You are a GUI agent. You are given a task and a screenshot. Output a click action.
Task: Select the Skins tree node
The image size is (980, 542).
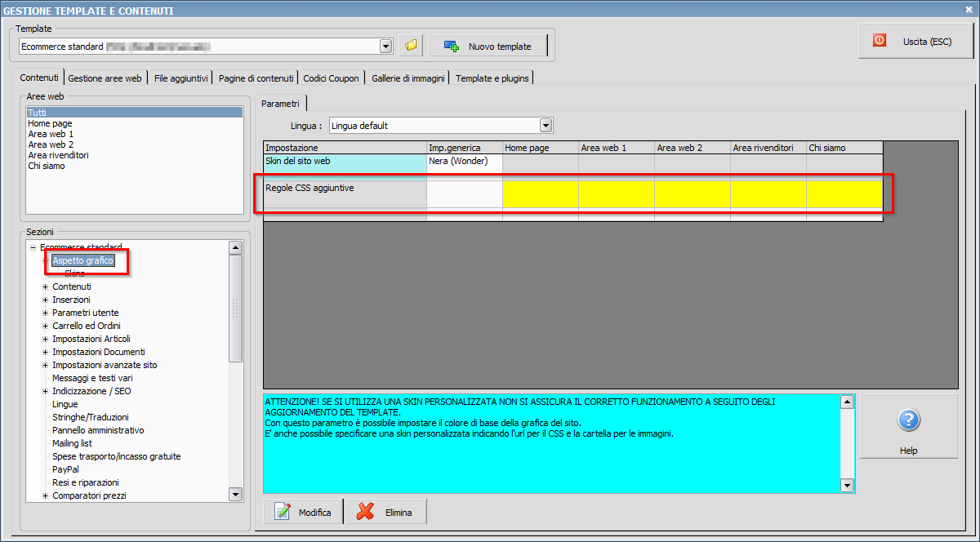point(74,273)
